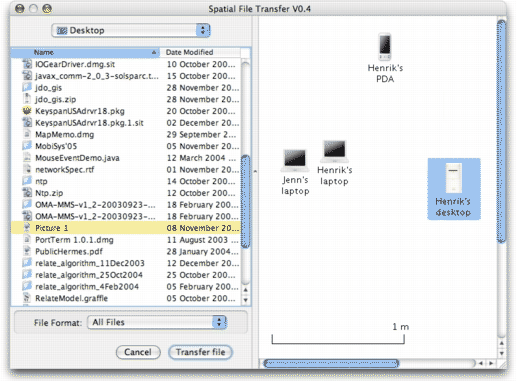Select the highlighted Picture 1 file name
The height and width of the screenshot is (381, 516).
tap(52, 228)
